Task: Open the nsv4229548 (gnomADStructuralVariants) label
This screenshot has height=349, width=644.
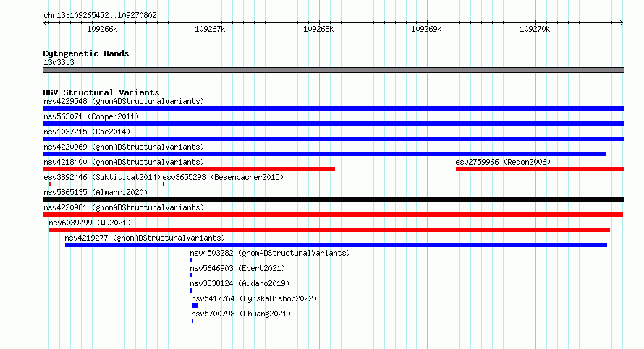Action: [x=124, y=101]
